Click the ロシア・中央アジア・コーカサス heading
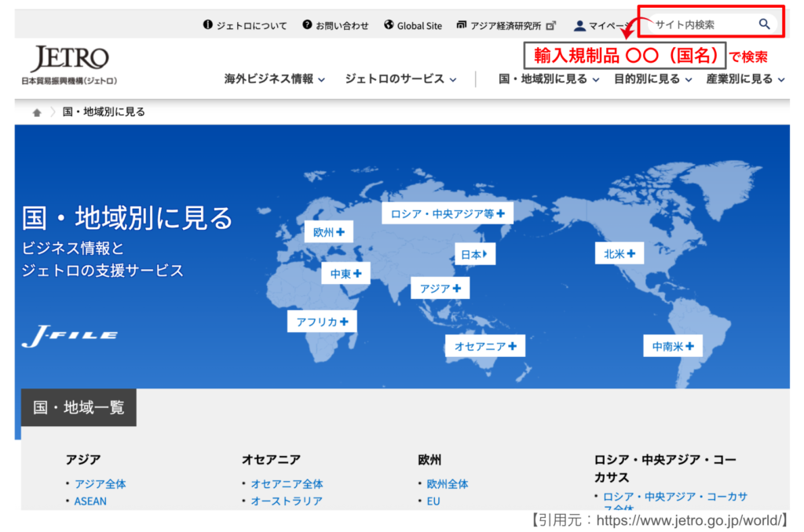The width and height of the screenshot is (804, 532). pos(665,468)
